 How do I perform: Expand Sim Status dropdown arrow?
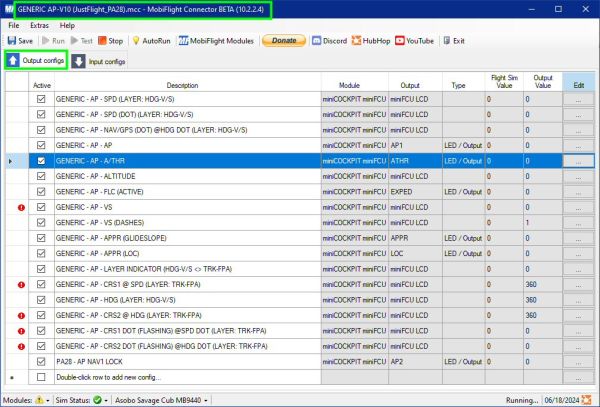[x=106, y=400]
